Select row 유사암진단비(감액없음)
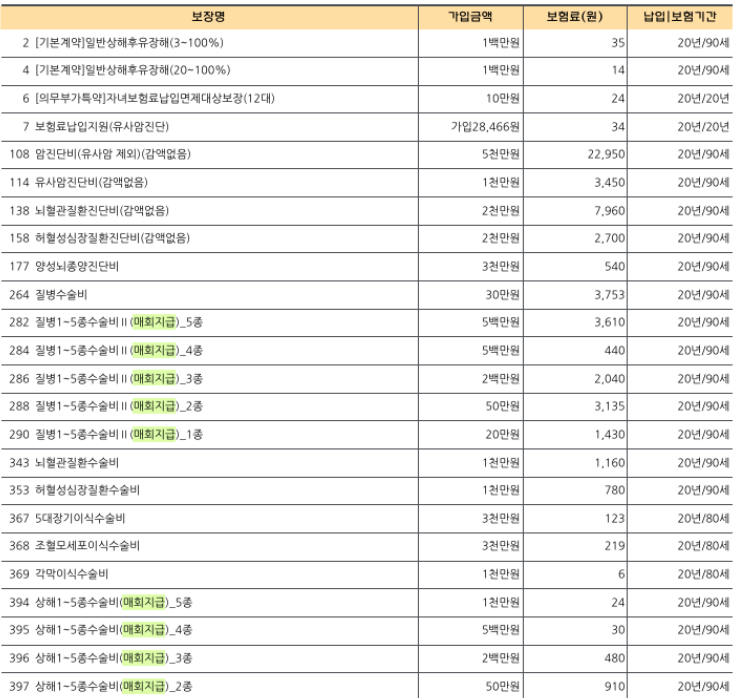The height and width of the screenshot is (698, 737). (367, 183)
